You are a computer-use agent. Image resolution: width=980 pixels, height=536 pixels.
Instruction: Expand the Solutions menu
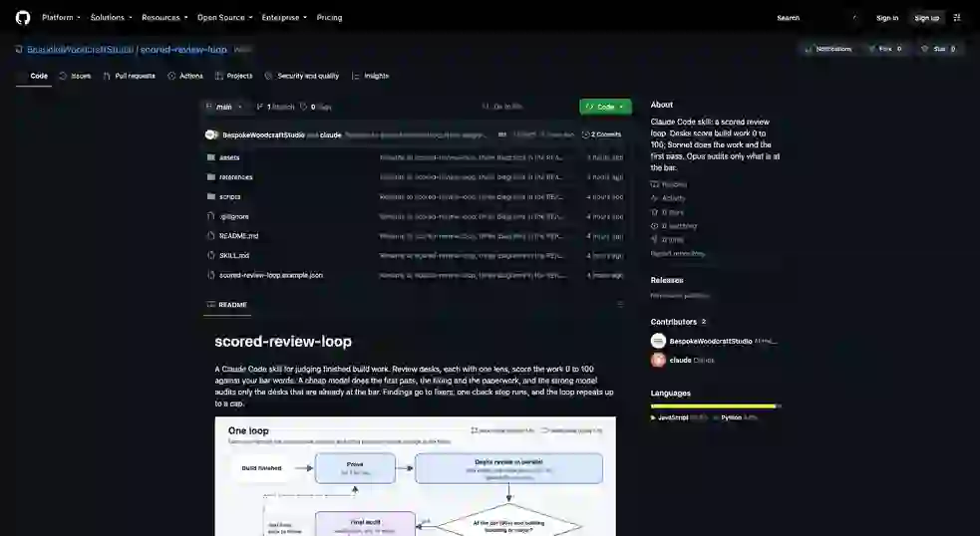point(111,18)
